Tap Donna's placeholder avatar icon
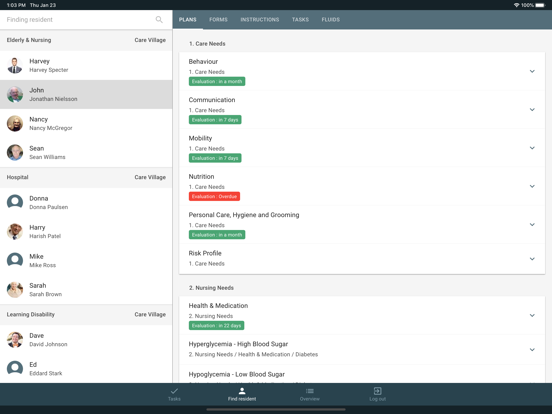The image size is (552, 414). tap(15, 202)
